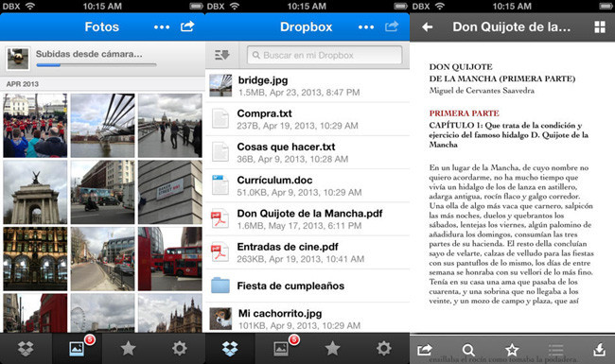Open 'Cosas que hacer.txt' file

pos(307,152)
